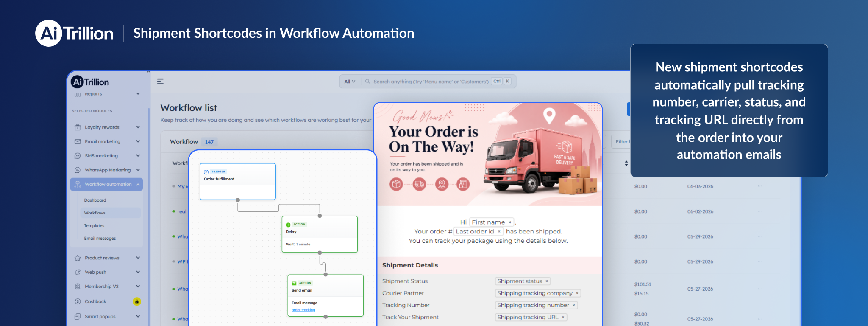Remove the Shipping tracking company tag
The width and height of the screenshot is (868, 326).
coord(577,293)
